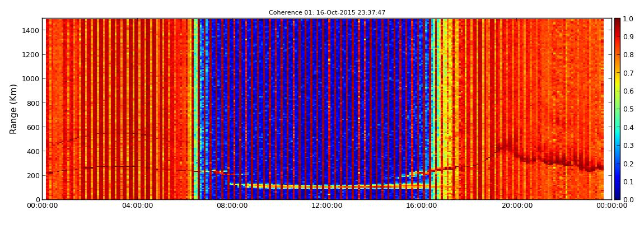Click the 1000 tick label on the range axis
The image size is (644, 228).
31,79
